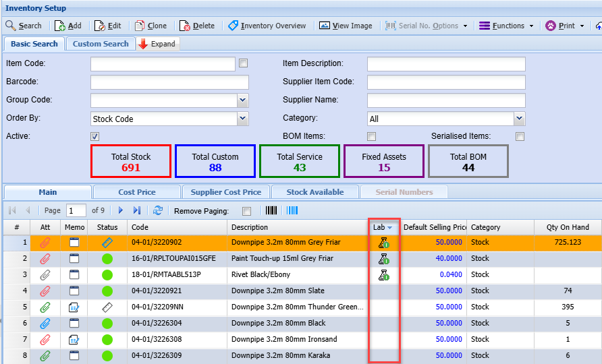
Task: Switch to the Custom Search tab
Action: click(101, 44)
